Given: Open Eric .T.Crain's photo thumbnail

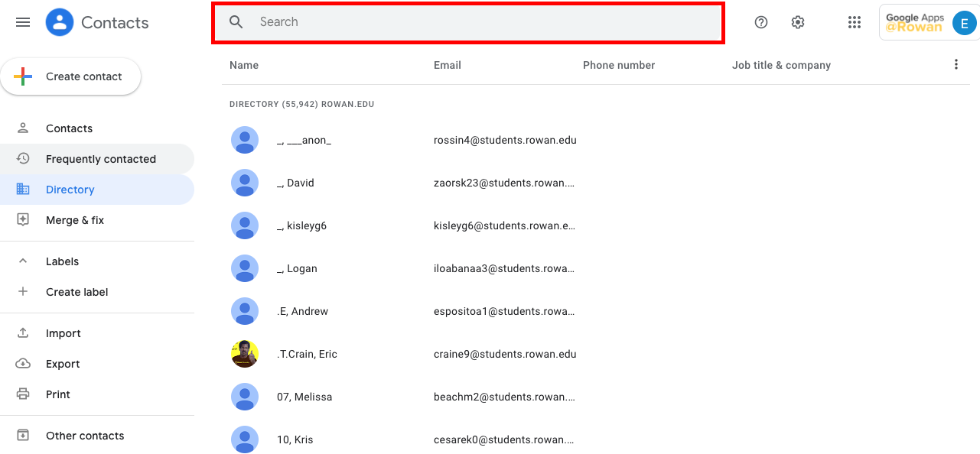Looking at the screenshot, I should coord(245,354).
